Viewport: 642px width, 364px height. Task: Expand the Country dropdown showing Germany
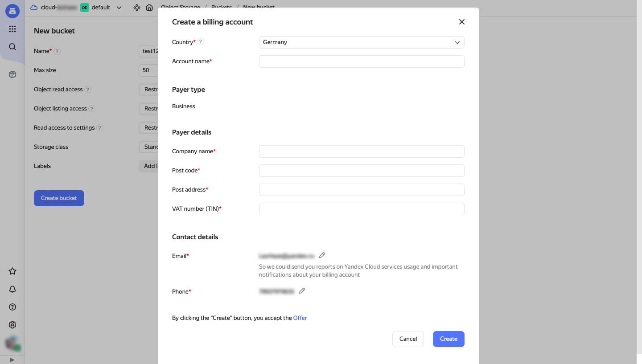(x=362, y=42)
